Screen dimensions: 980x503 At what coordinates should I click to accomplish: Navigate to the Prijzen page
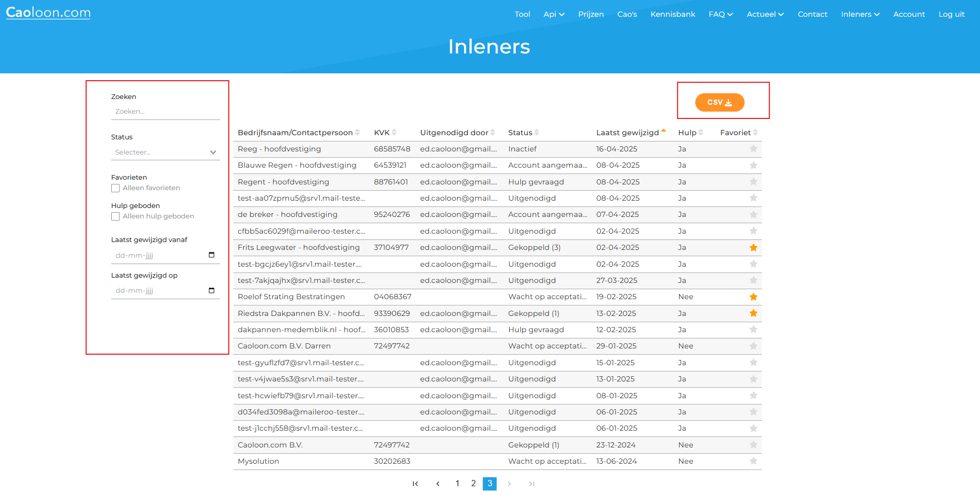tap(591, 14)
